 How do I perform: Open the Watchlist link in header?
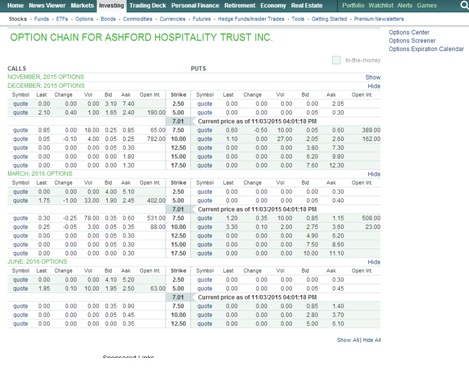click(381, 6)
